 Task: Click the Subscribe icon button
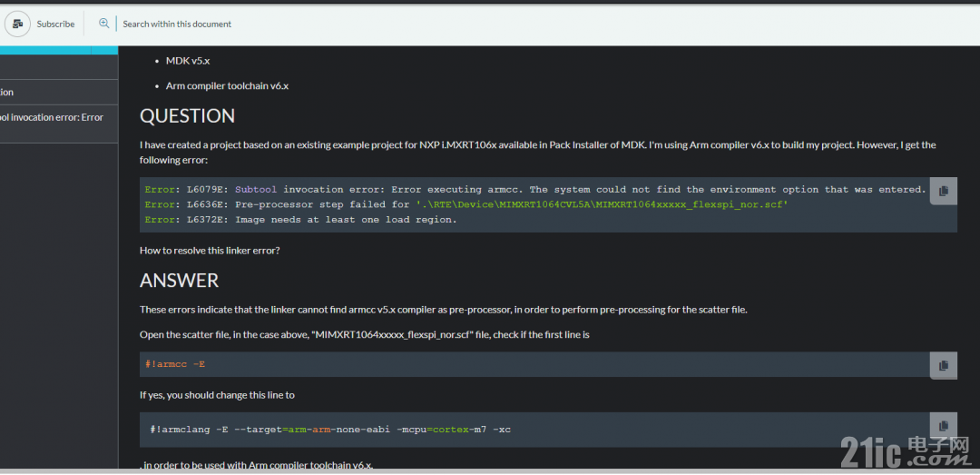(17, 24)
